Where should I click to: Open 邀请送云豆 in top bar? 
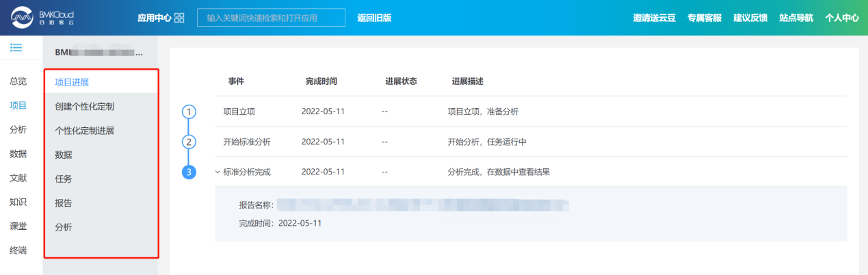click(x=654, y=18)
